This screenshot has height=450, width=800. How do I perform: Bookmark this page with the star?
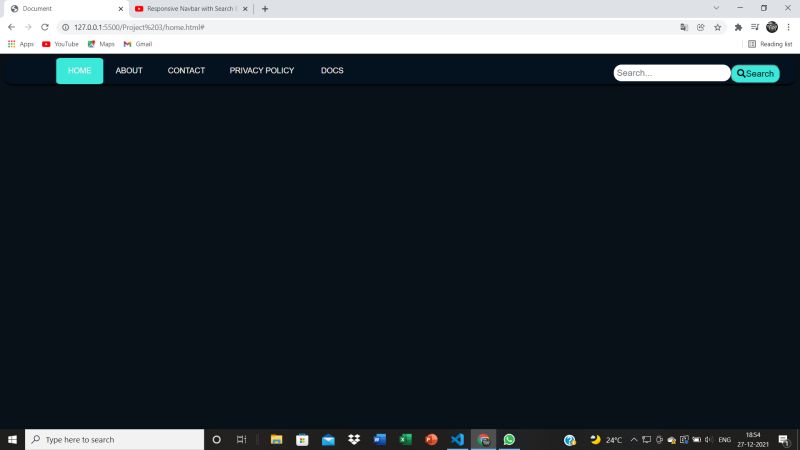point(718,27)
